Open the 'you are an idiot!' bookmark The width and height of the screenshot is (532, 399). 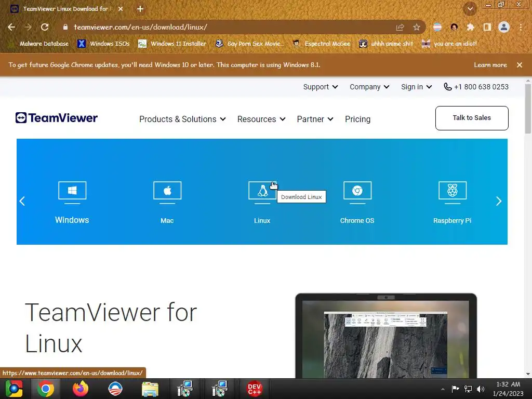click(449, 44)
